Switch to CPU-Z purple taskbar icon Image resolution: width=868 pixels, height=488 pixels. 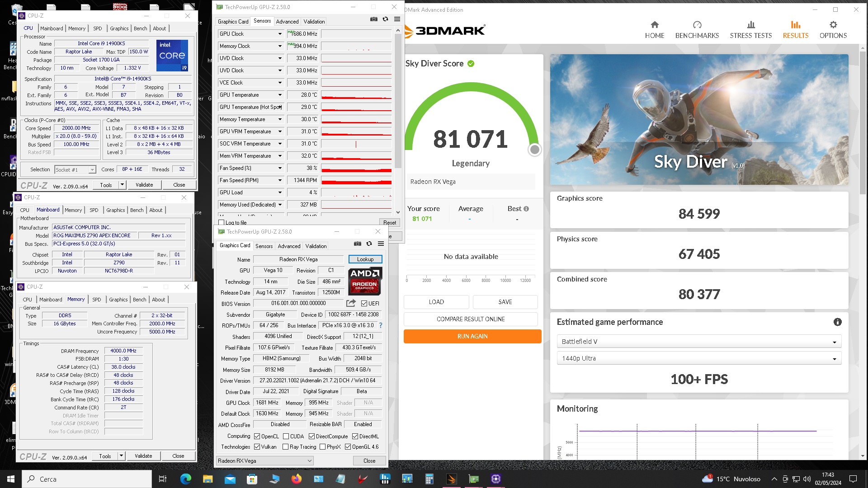click(495, 479)
